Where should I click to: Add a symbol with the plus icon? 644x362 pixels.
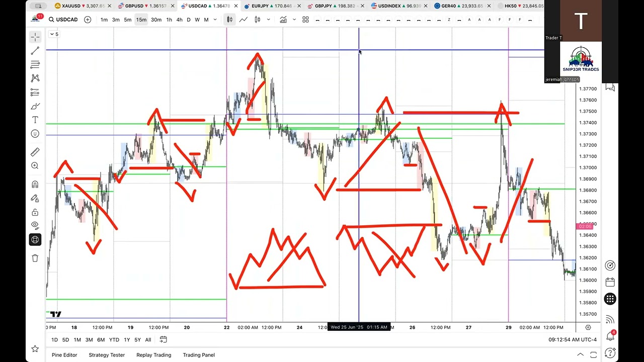88,20
